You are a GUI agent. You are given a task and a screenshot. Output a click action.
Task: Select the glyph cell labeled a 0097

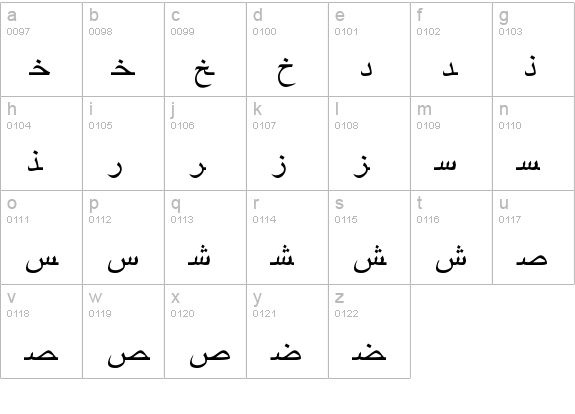(x=41, y=50)
